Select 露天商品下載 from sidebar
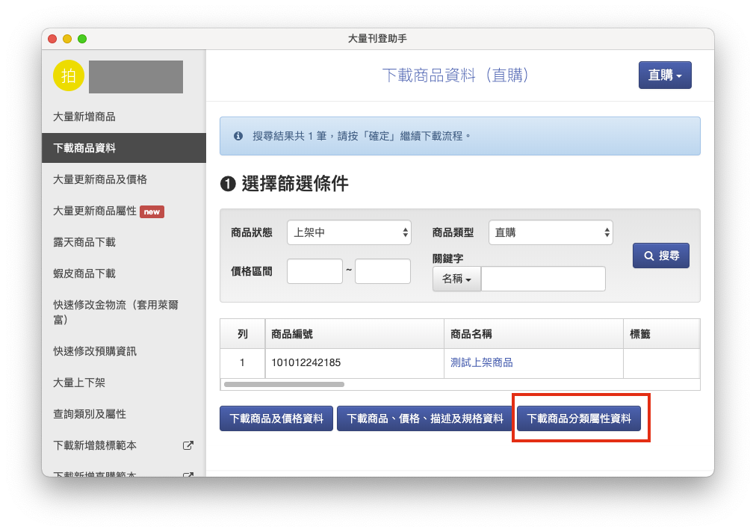This screenshot has width=756, height=532. (x=84, y=242)
